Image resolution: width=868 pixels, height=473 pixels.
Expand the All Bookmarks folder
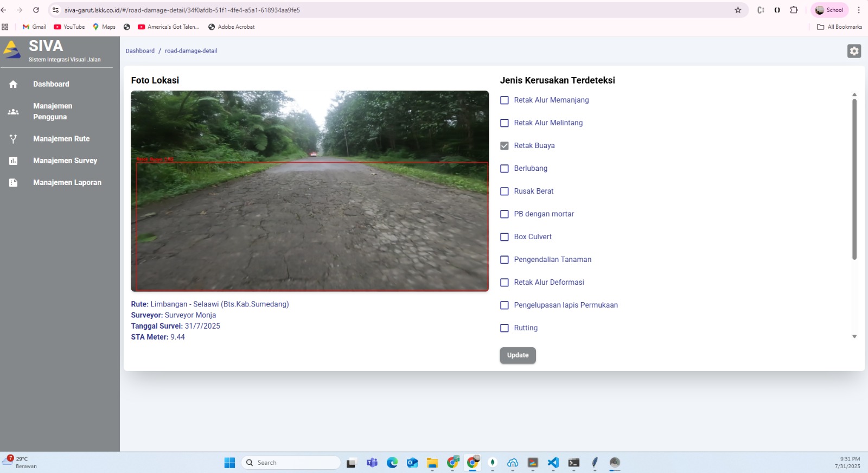tap(839, 27)
